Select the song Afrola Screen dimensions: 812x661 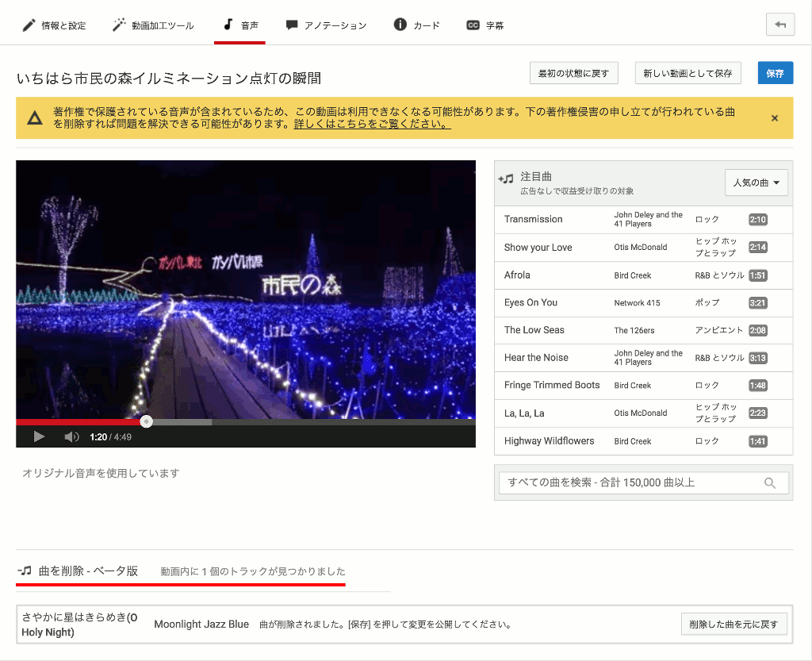point(517,275)
